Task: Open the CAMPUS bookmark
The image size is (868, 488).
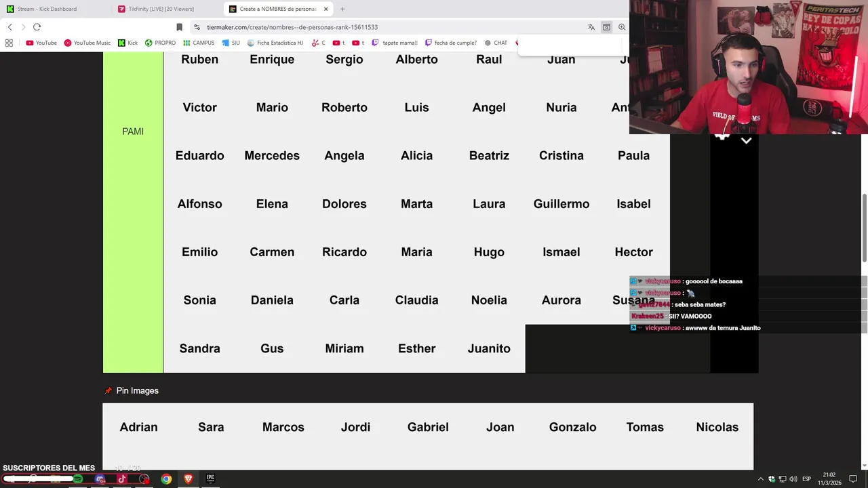Action: click(199, 43)
